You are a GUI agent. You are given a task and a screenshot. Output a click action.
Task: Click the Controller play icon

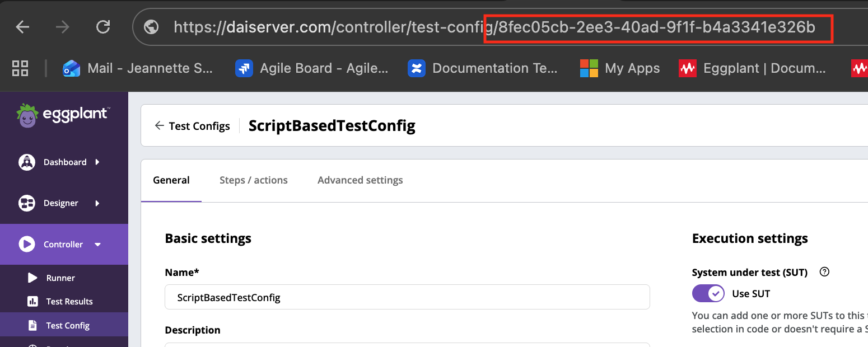tap(26, 244)
